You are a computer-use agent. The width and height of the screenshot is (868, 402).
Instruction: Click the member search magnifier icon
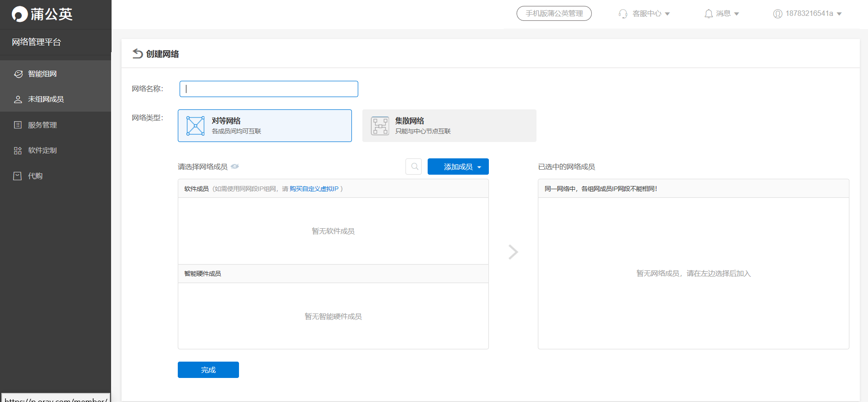[x=414, y=167]
